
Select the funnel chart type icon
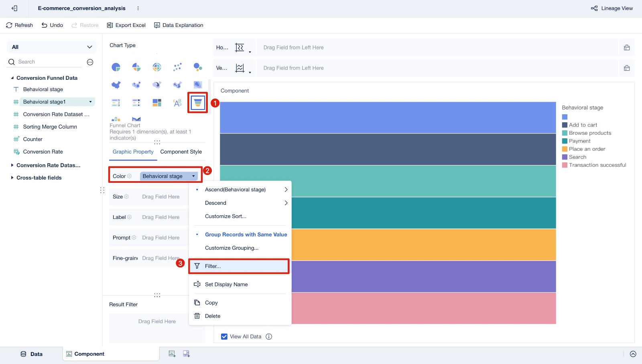click(x=197, y=103)
